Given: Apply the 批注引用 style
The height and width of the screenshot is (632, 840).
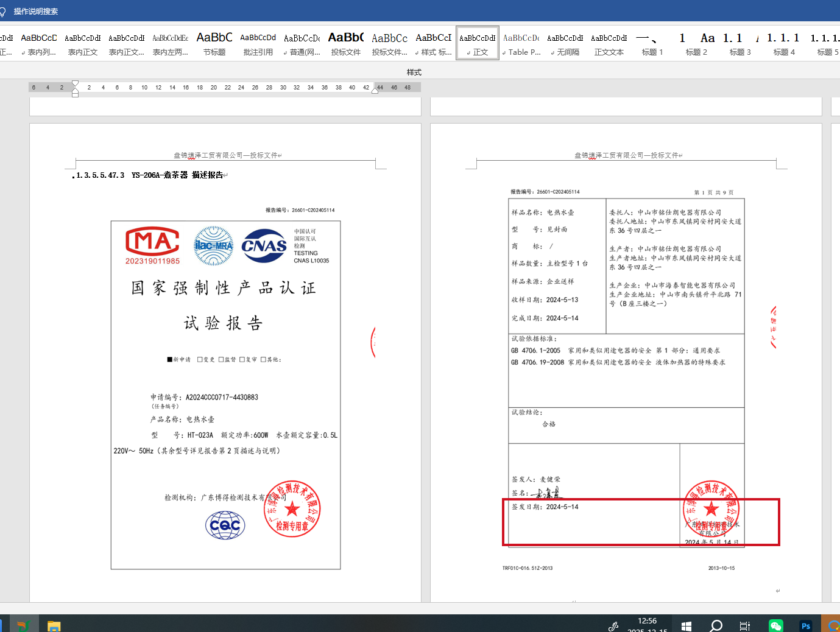Looking at the screenshot, I should point(258,44).
